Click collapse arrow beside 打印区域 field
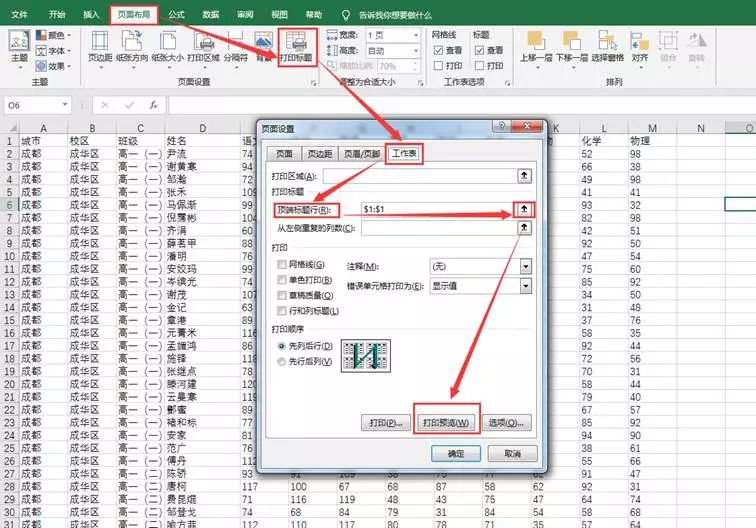The height and width of the screenshot is (528, 756). [x=524, y=176]
